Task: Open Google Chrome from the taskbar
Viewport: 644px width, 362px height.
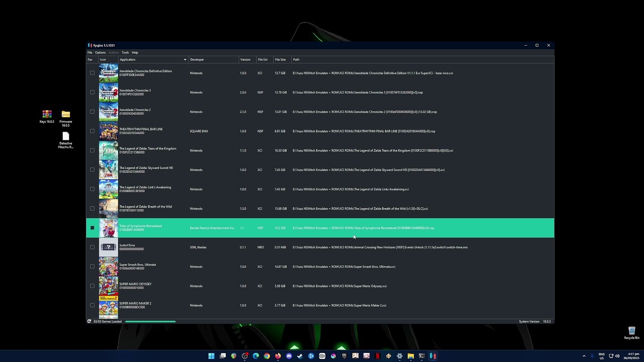Action: (x=267, y=356)
